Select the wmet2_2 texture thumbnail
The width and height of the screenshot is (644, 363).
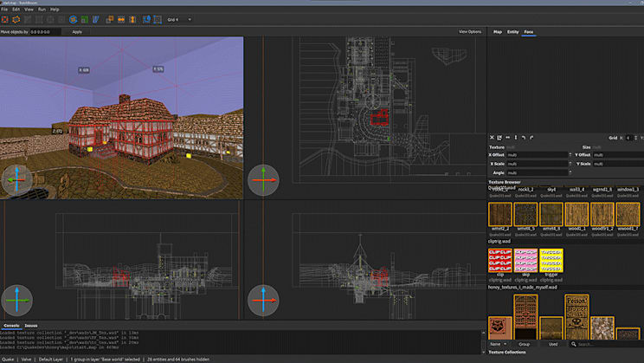(499, 214)
